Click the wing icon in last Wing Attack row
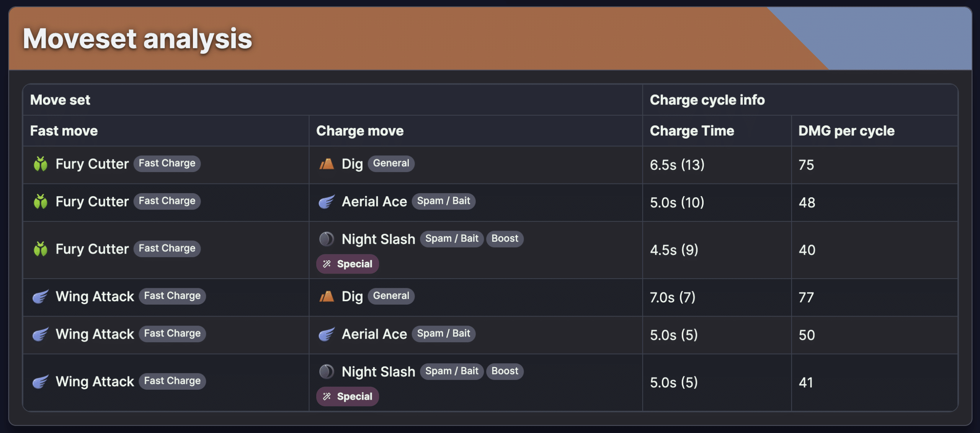This screenshot has width=980, height=433. [x=40, y=382]
